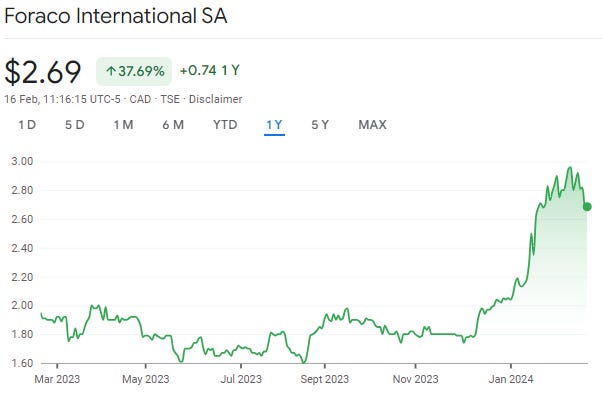The height and width of the screenshot is (397, 603).
Task: Click the 37.69% gain badge
Action: pyautogui.click(x=134, y=71)
